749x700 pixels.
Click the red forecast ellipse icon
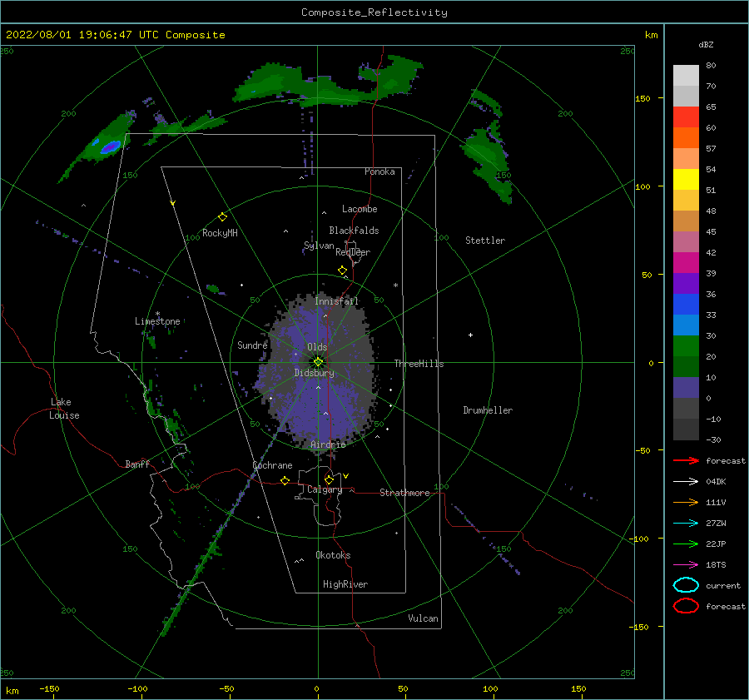(x=686, y=606)
